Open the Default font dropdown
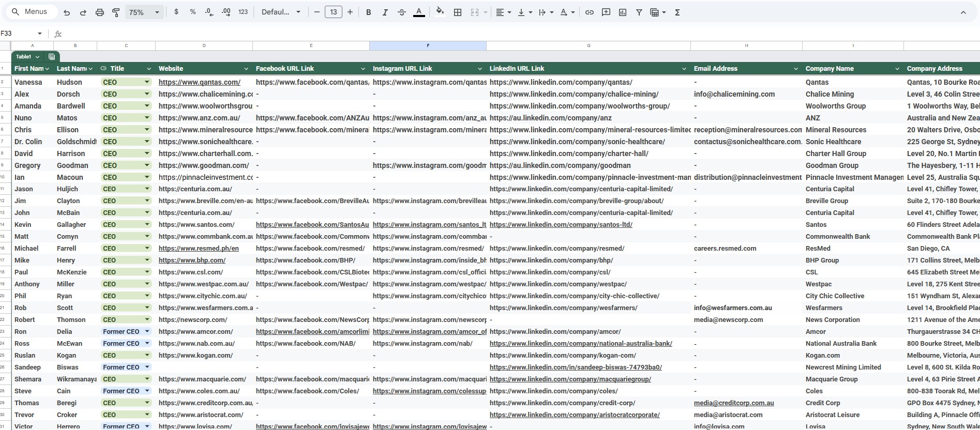The width and height of the screenshot is (980, 430). coord(281,12)
